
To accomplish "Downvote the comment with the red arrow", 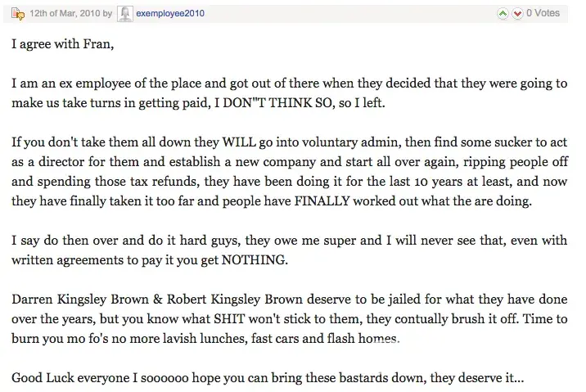I will coord(517,13).
